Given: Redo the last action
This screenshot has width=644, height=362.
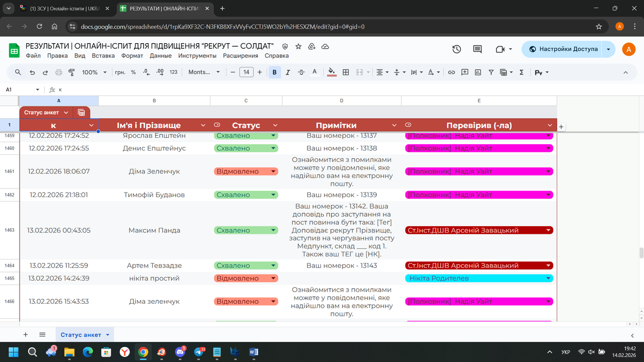Looking at the screenshot, I should click(45, 72).
